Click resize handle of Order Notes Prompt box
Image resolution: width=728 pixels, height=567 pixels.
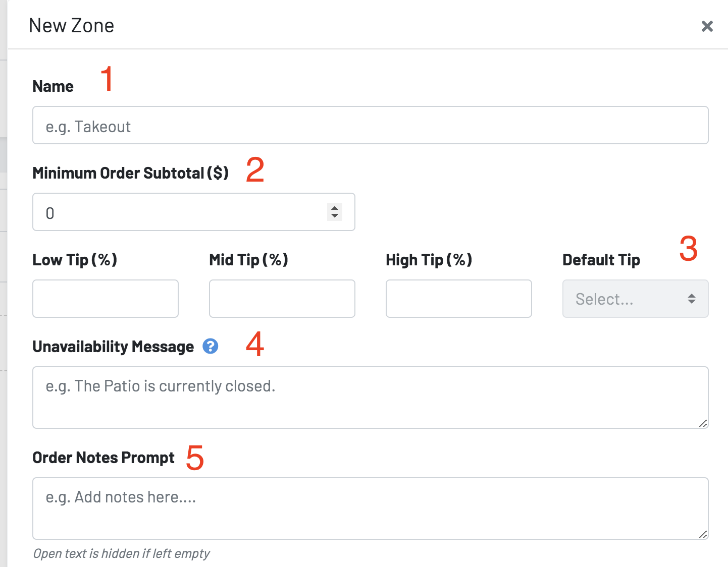pyautogui.click(x=703, y=534)
